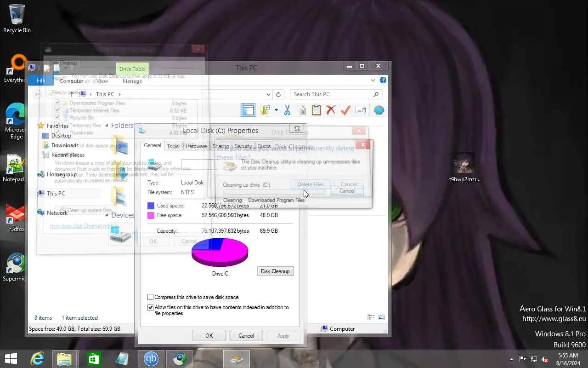Viewport: 588px width, 368px height.
Task: Click Cancel in Local Disk Properties
Action: tap(246, 336)
